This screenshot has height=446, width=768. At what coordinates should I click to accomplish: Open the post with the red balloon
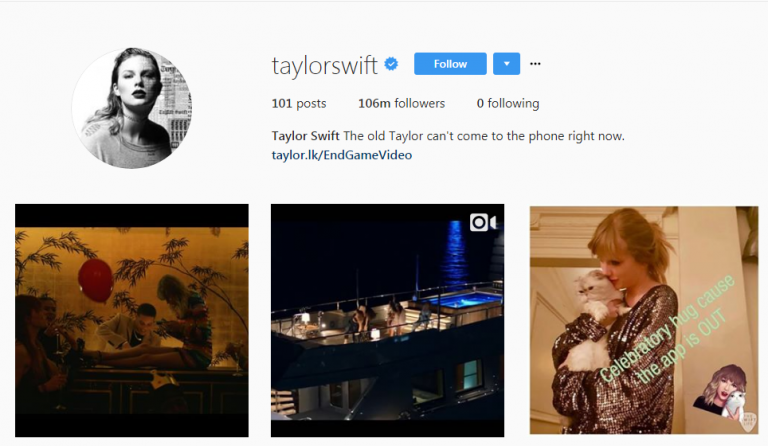[x=132, y=320]
